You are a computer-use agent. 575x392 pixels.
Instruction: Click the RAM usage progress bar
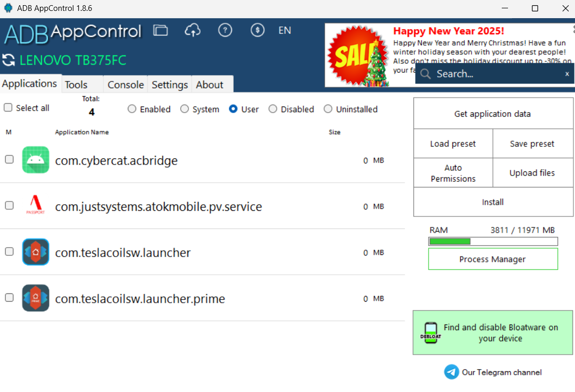pos(493,241)
